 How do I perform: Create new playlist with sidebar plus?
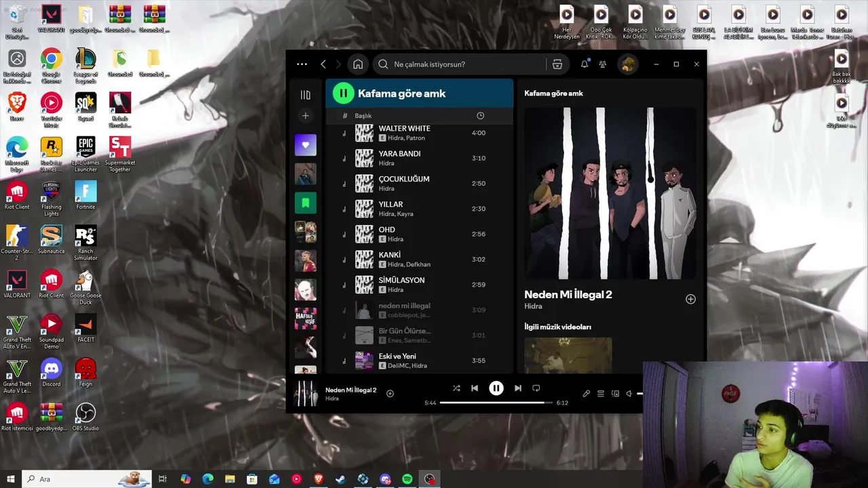click(305, 116)
